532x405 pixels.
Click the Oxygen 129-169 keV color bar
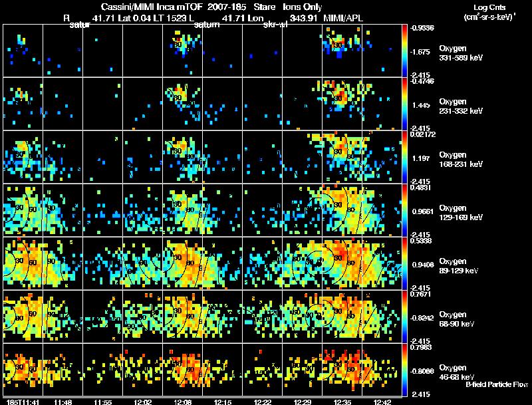(x=404, y=210)
